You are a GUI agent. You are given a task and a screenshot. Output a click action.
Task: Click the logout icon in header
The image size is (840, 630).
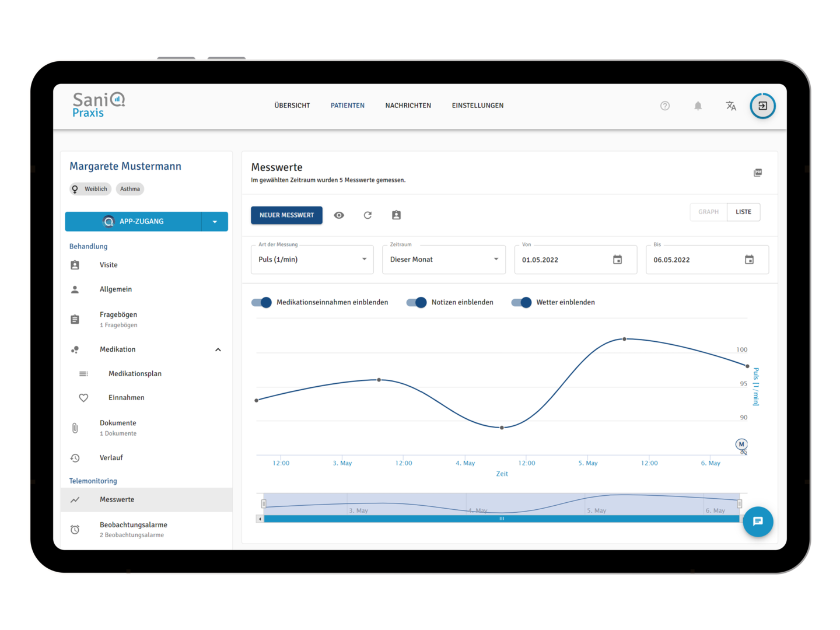(x=762, y=106)
